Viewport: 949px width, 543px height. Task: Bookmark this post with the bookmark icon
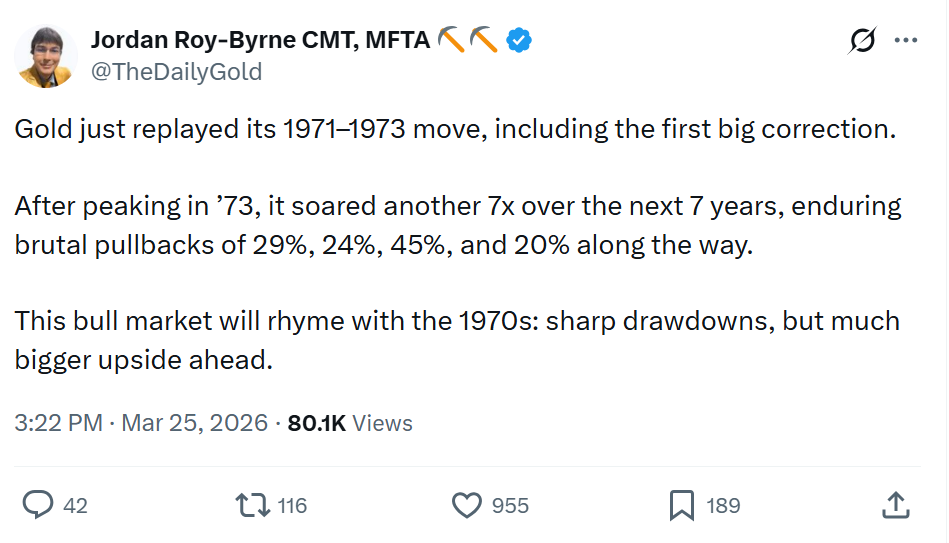pos(681,505)
